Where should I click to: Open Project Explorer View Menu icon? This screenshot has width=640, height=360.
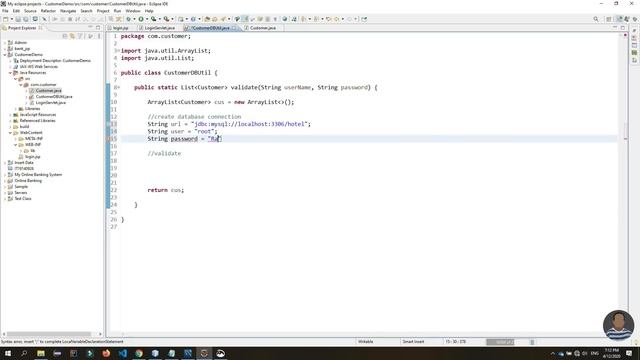point(99,36)
